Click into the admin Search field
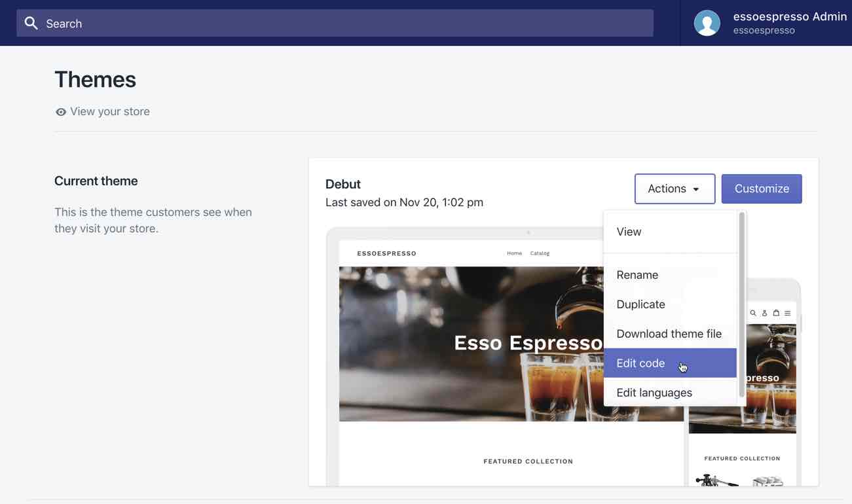The width and height of the screenshot is (852, 504). tap(327, 23)
